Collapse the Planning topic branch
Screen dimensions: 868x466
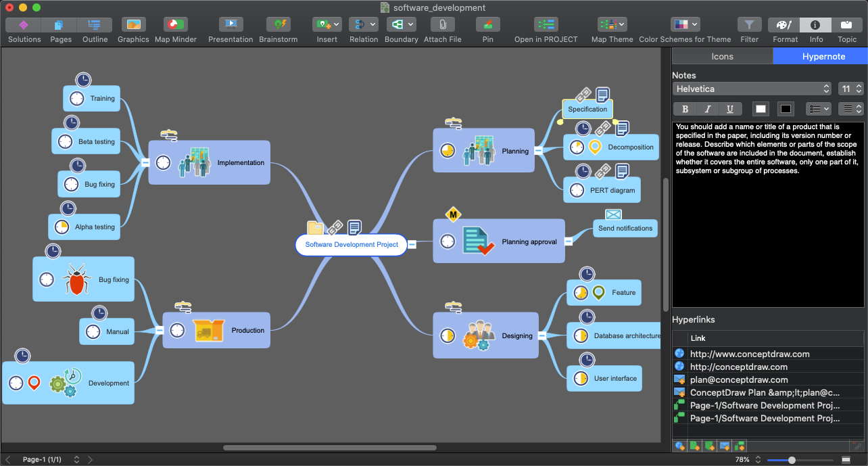(538, 151)
